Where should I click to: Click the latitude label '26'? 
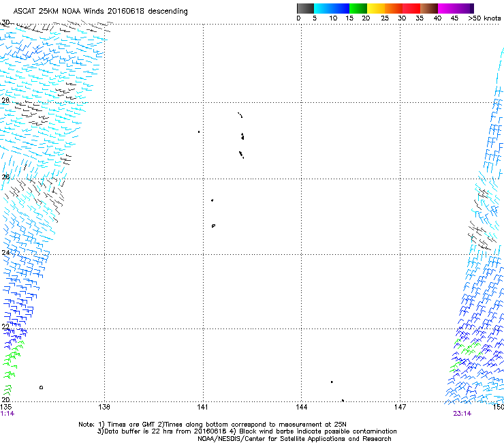pyautogui.click(x=5, y=177)
